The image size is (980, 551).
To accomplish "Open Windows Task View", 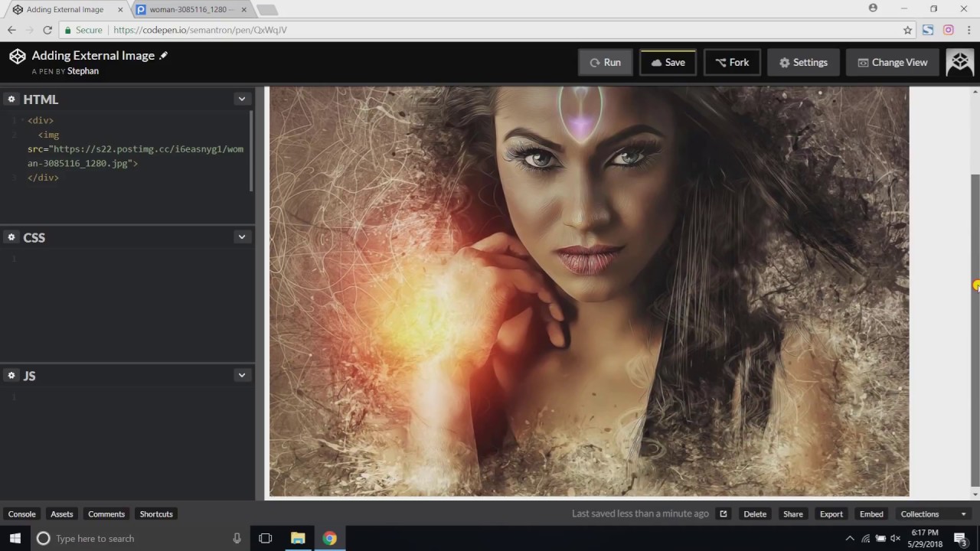I will click(x=266, y=538).
